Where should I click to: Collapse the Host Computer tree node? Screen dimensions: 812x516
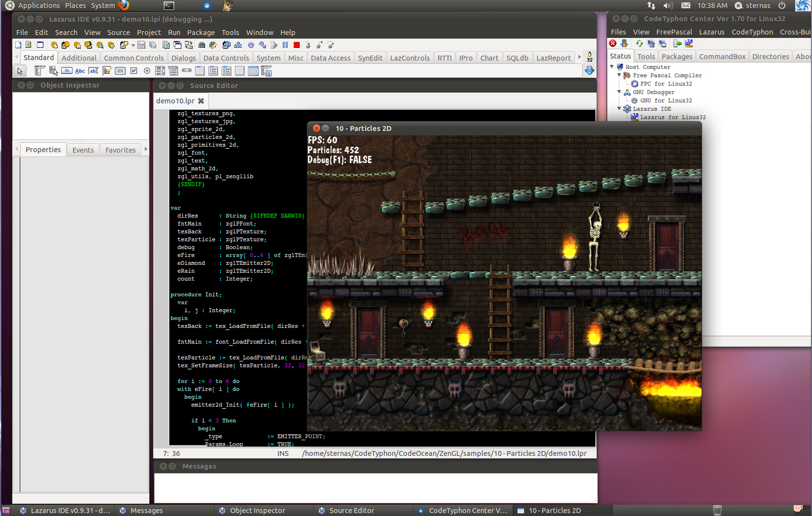click(612, 66)
